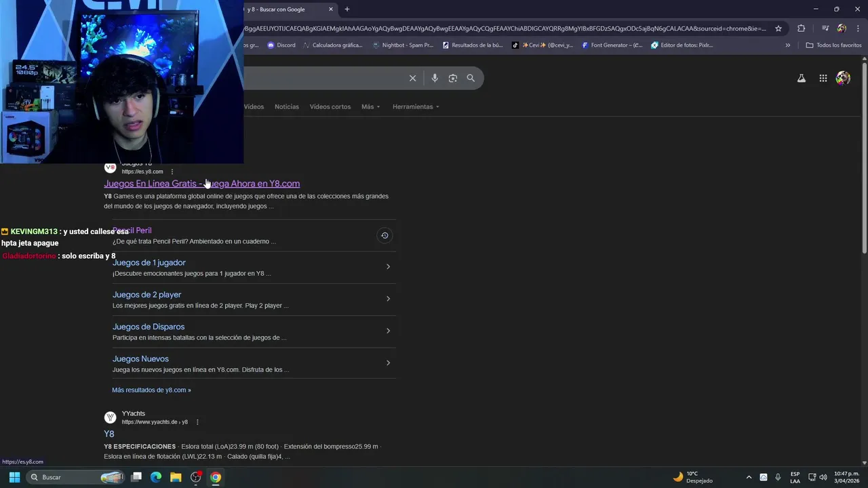Switch to Noticias results tab

[x=287, y=106]
